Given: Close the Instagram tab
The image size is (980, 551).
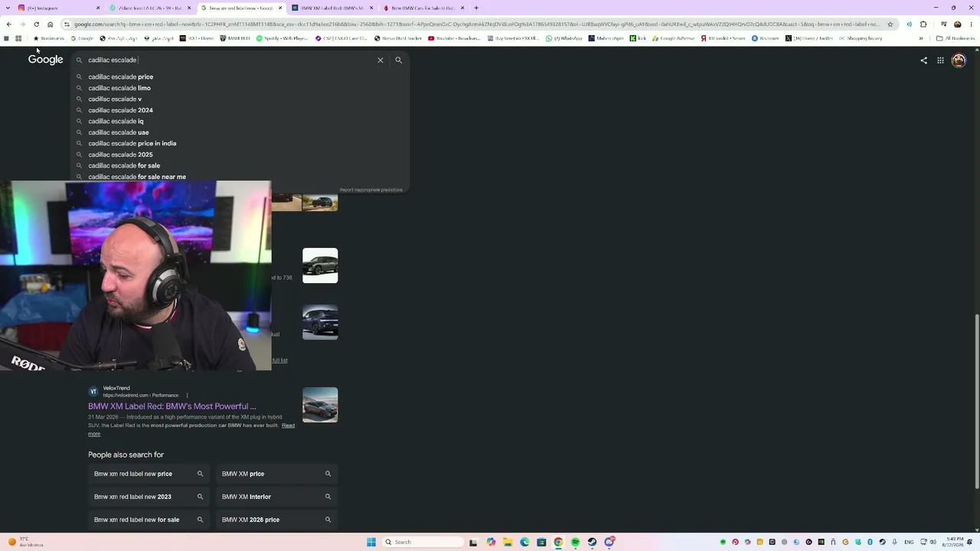Looking at the screenshot, I should click(98, 8).
